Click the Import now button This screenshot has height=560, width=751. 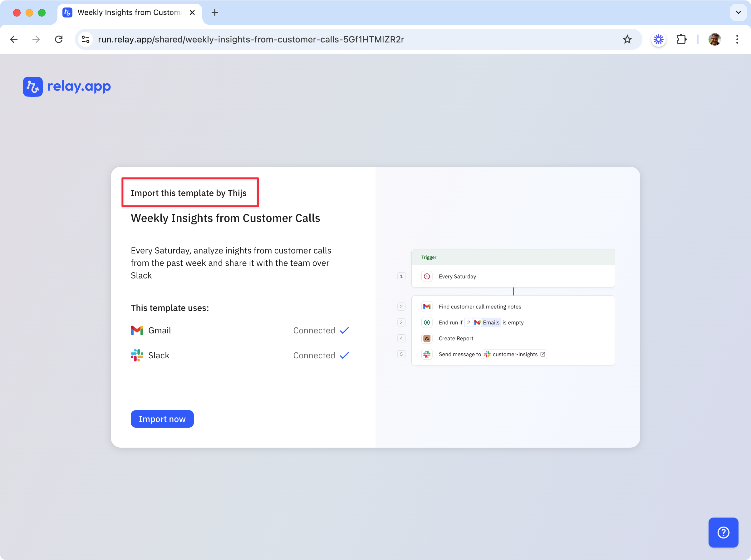pos(162,419)
